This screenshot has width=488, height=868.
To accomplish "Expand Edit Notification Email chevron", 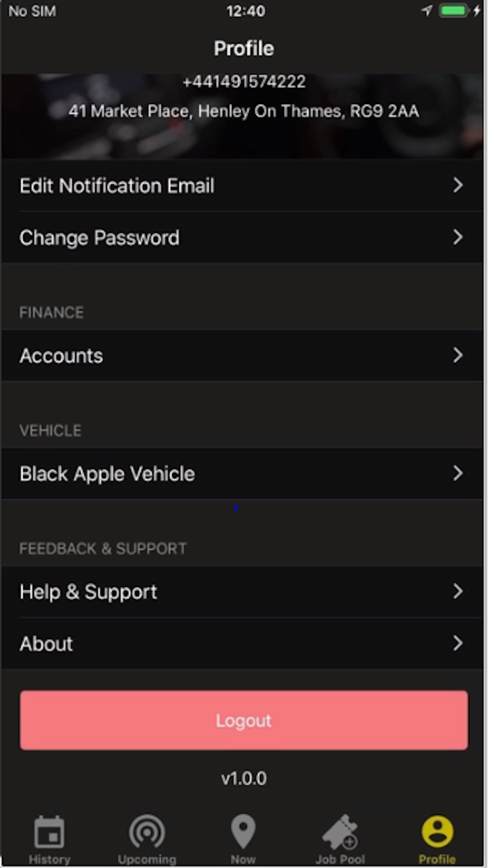I will coord(457,185).
